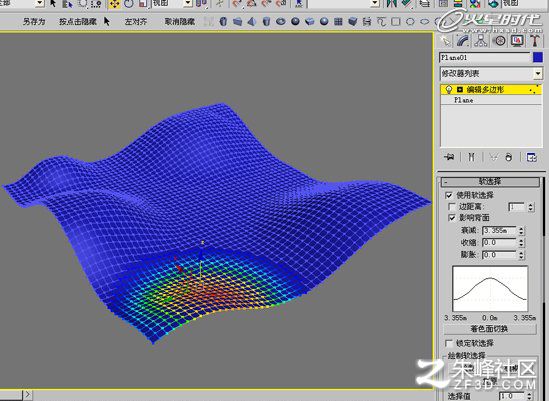Toggle 使用软选择 checkbox

point(449,195)
